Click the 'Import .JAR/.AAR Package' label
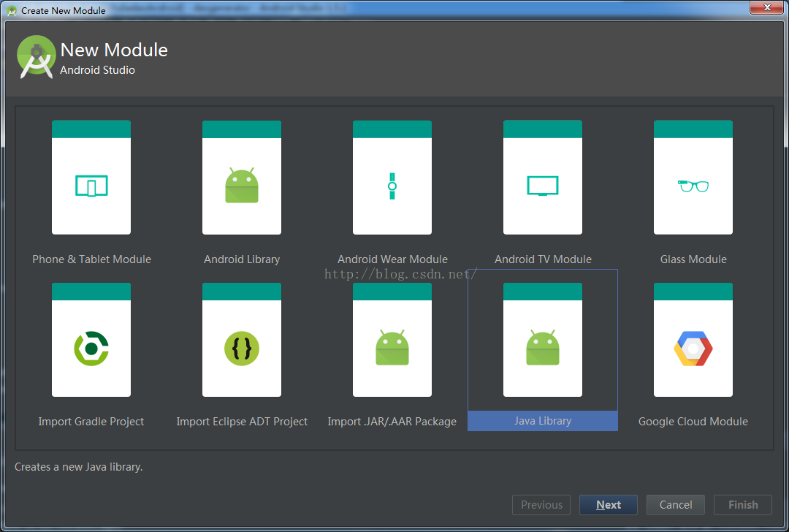This screenshot has width=789, height=532. coord(392,422)
